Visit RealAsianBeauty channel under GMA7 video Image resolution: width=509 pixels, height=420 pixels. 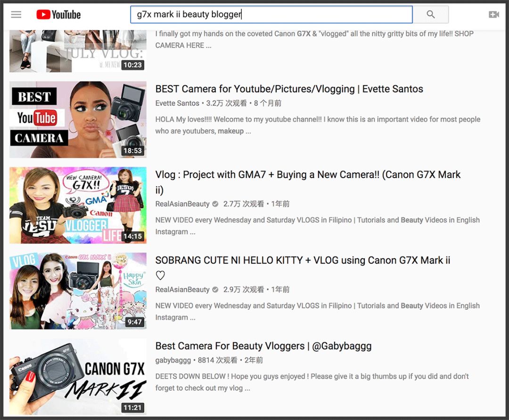click(x=182, y=204)
